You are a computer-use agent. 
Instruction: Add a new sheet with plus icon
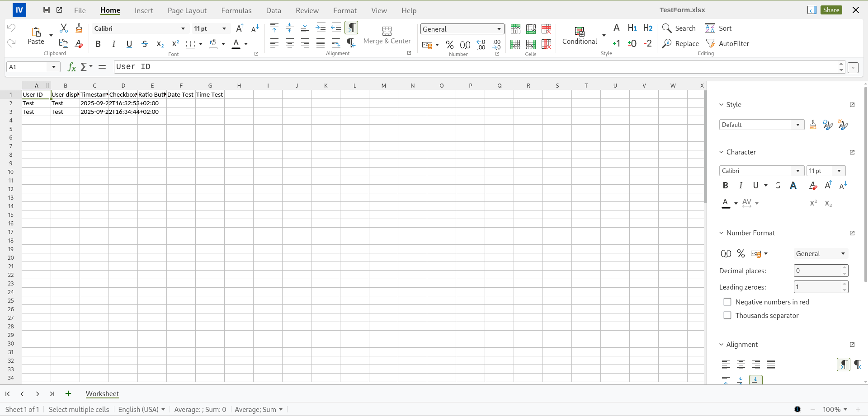(x=68, y=393)
